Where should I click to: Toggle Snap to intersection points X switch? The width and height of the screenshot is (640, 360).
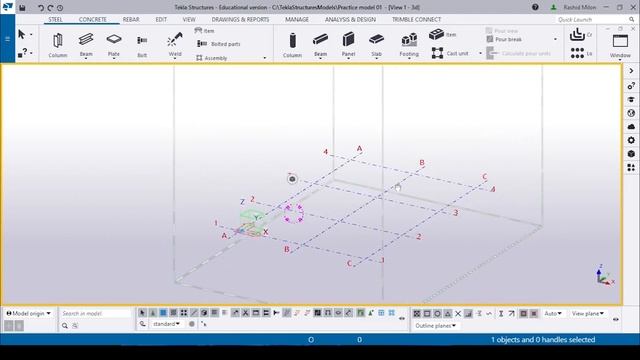point(458,313)
